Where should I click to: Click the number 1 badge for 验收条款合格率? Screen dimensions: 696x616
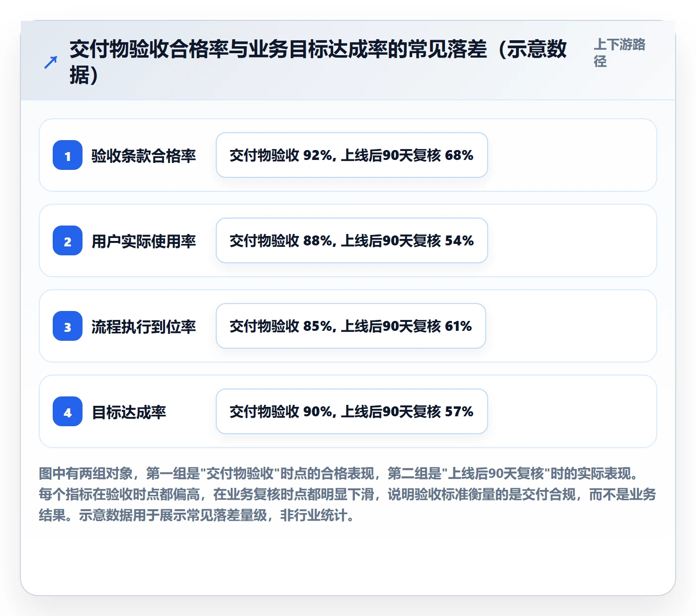pos(68,155)
